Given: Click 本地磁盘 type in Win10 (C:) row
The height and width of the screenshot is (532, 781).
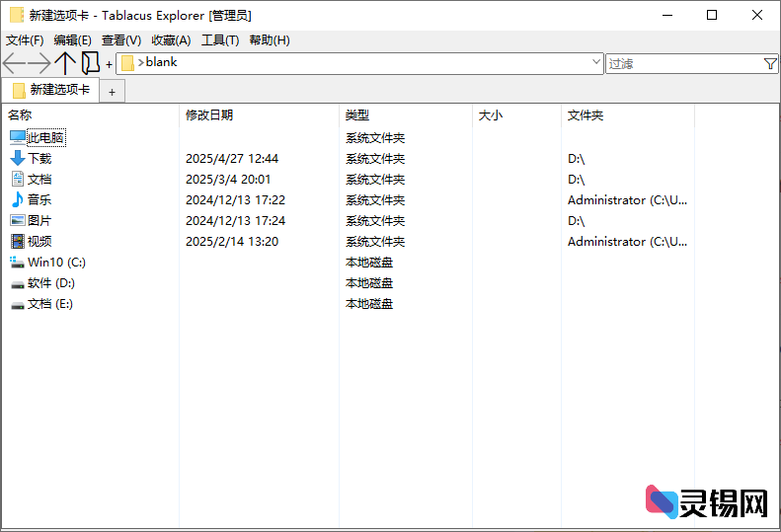Looking at the screenshot, I should tap(369, 262).
